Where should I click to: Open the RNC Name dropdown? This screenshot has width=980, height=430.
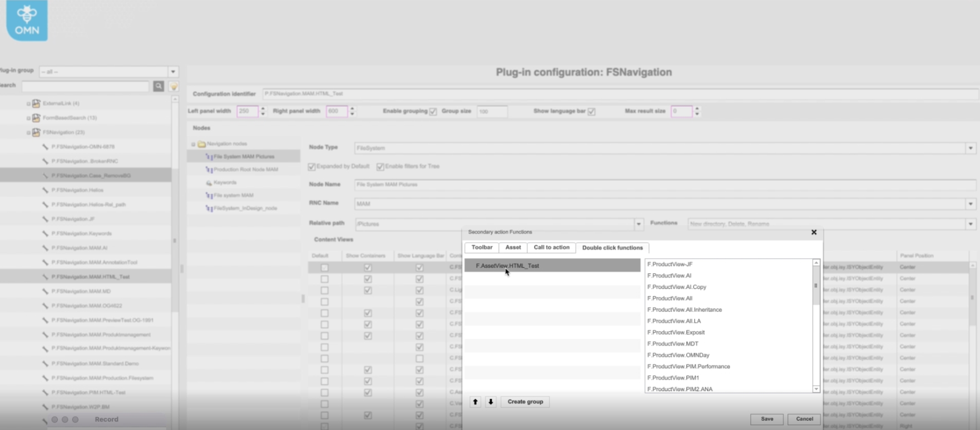pyautogui.click(x=971, y=204)
